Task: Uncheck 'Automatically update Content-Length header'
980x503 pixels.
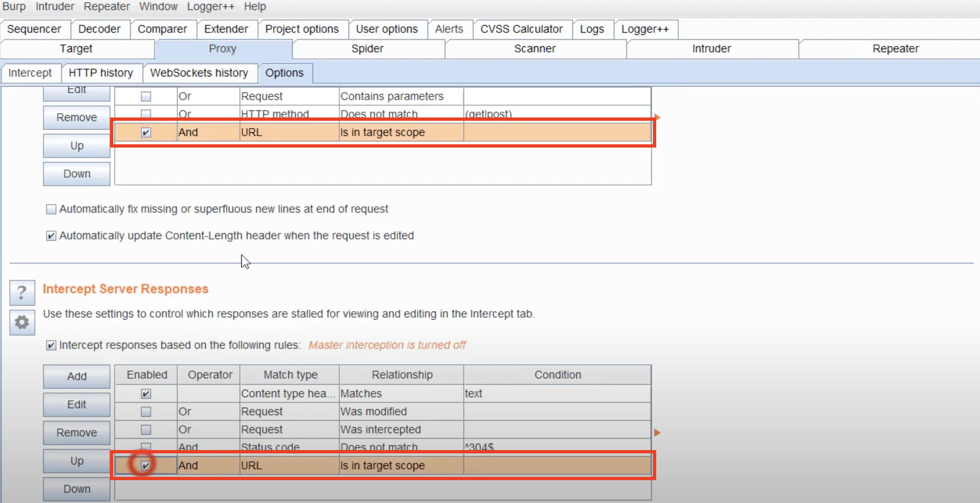Action: click(51, 236)
